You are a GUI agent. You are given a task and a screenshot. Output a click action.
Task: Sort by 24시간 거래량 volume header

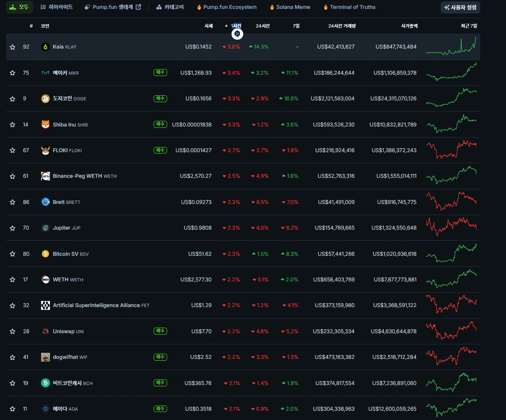tap(342, 26)
